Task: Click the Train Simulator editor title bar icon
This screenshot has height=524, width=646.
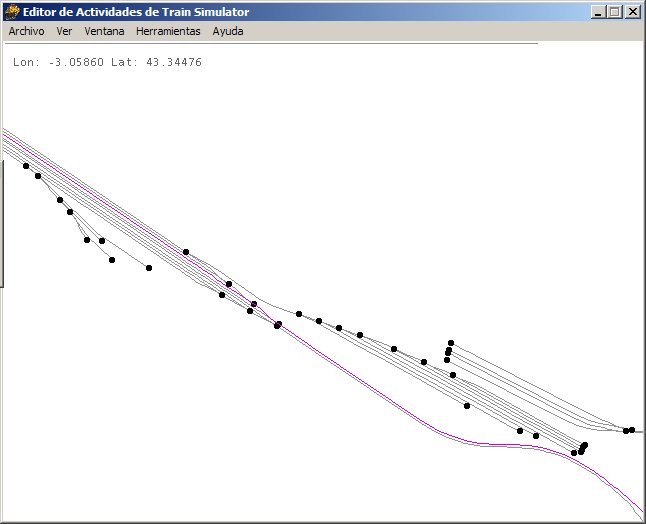Action: coord(13,12)
